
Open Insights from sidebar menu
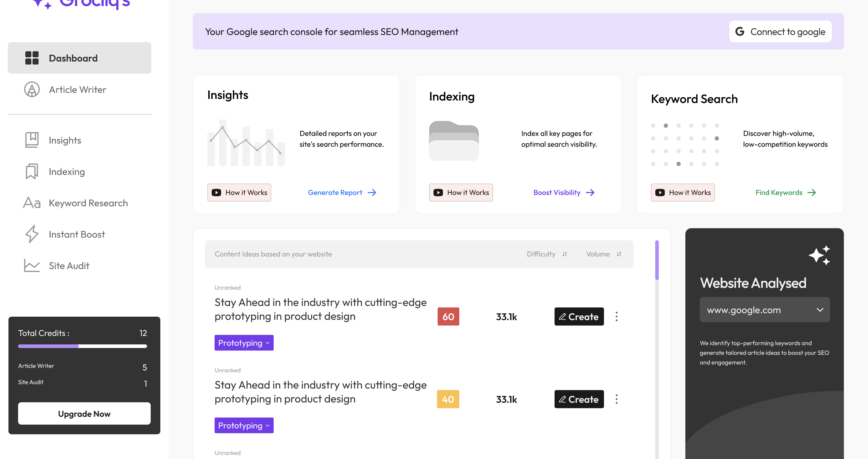(x=65, y=140)
